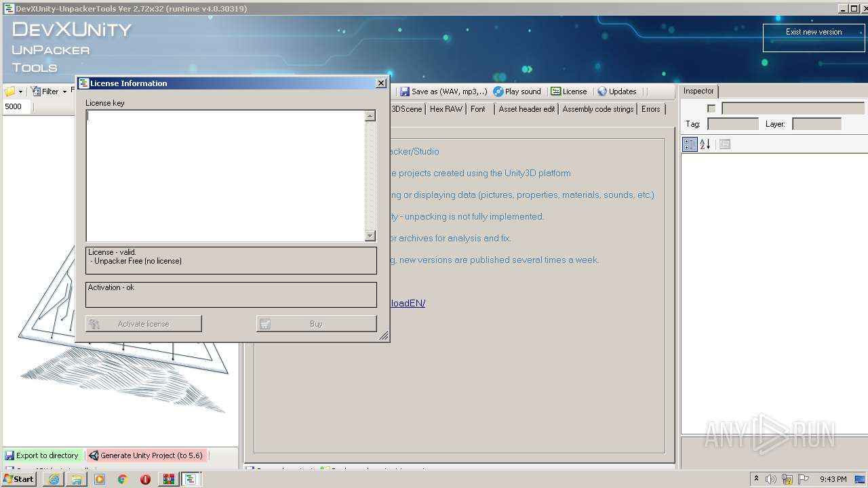868x488 pixels.
Task: Select the Inspector tab
Action: (698, 91)
